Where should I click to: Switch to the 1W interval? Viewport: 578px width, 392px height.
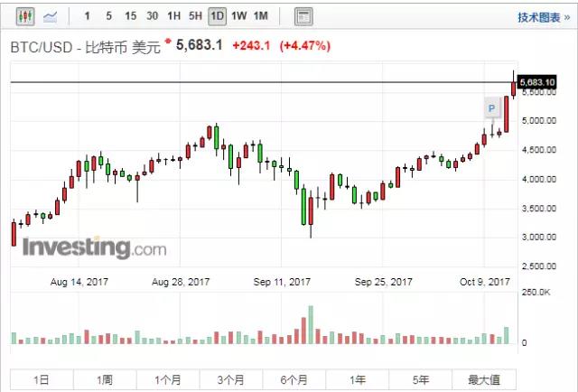238,16
